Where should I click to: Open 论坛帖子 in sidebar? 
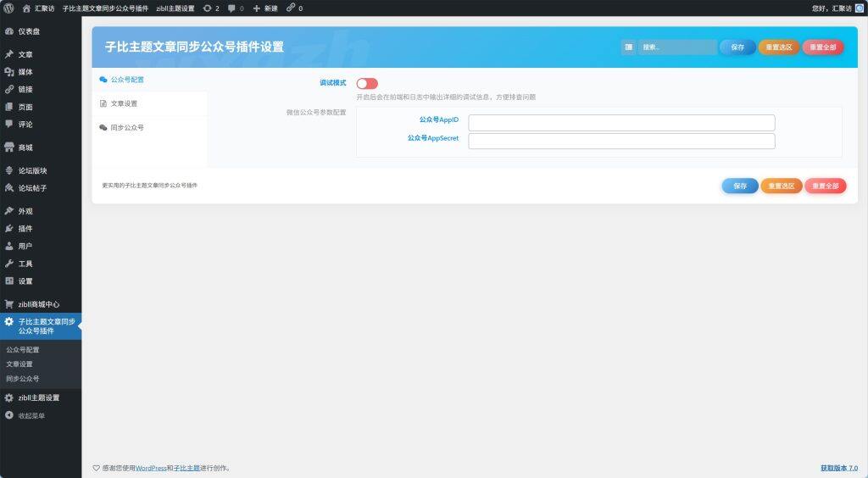(x=41, y=188)
